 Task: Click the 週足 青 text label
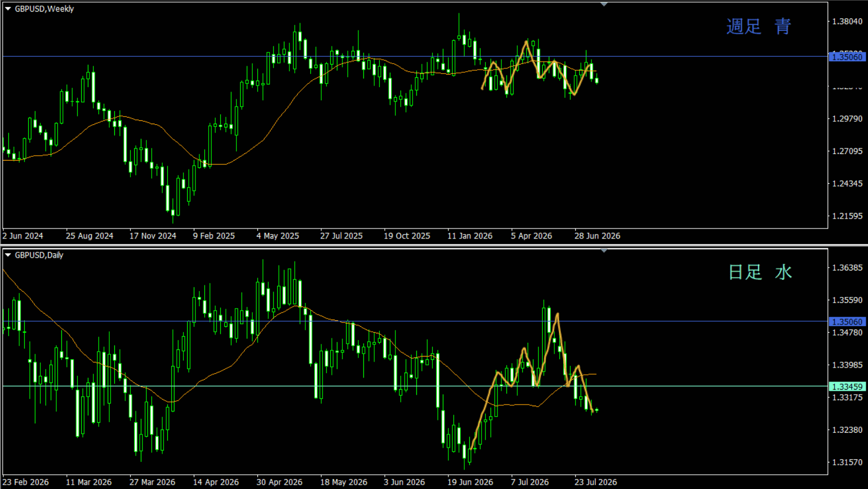pyautogui.click(x=759, y=26)
